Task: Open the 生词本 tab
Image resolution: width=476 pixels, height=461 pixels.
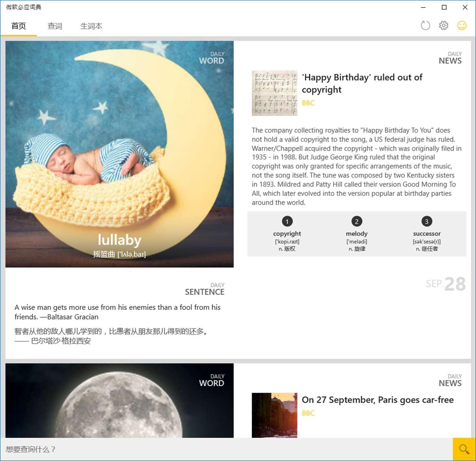Action: [91, 26]
